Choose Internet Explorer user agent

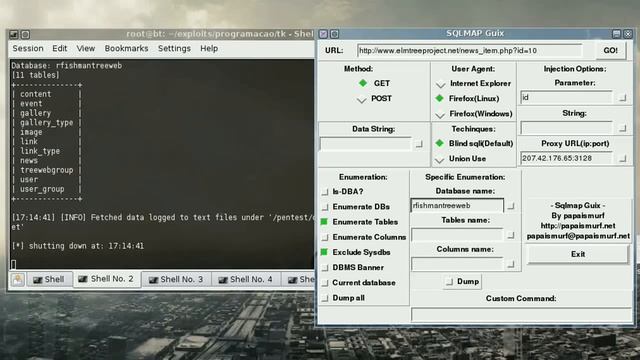(440, 84)
